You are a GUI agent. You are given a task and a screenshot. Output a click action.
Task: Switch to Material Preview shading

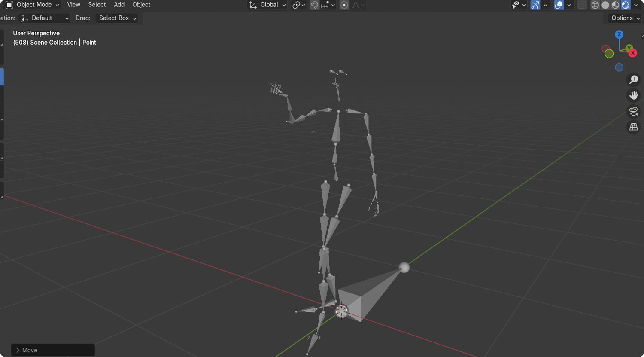tap(615, 5)
